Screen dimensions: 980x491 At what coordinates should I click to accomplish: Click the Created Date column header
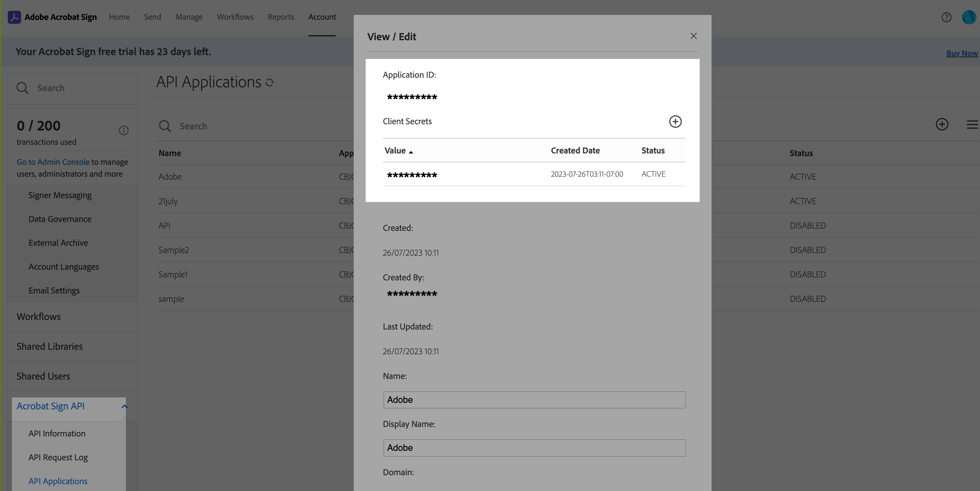(x=575, y=150)
